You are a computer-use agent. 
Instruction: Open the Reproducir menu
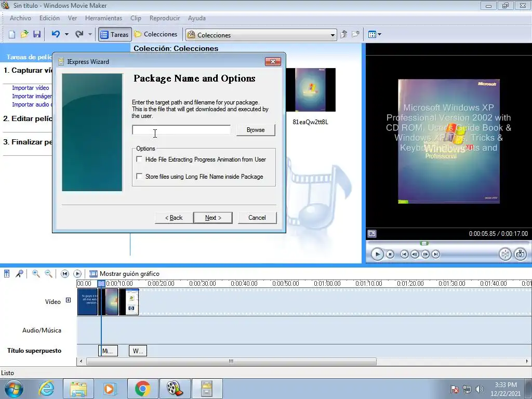point(165,18)
